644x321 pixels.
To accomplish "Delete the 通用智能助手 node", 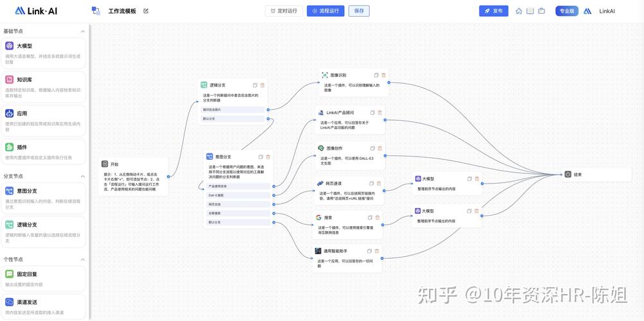I will [377, 251].
